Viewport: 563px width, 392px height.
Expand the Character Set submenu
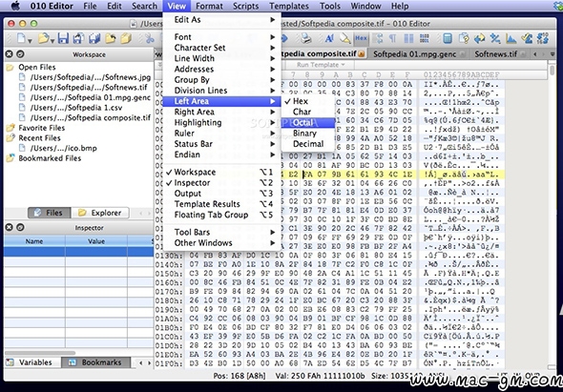point(222,48)
